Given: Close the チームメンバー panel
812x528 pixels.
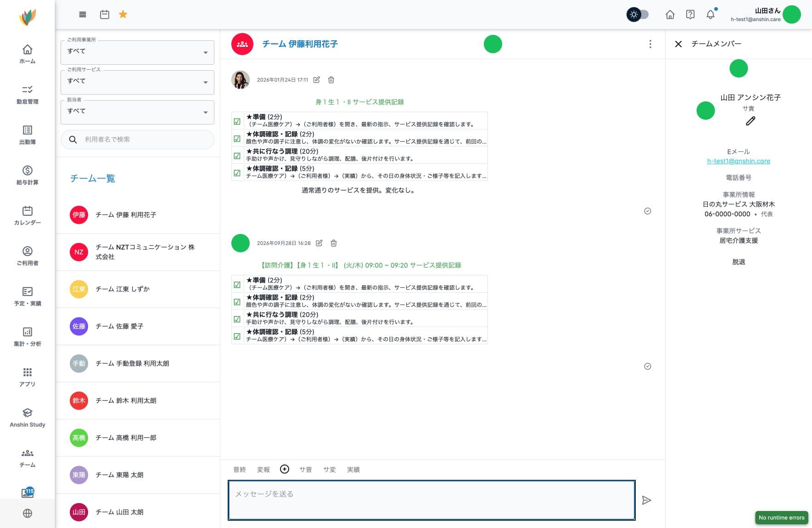Looking at the screenshot, I should 678,44.
